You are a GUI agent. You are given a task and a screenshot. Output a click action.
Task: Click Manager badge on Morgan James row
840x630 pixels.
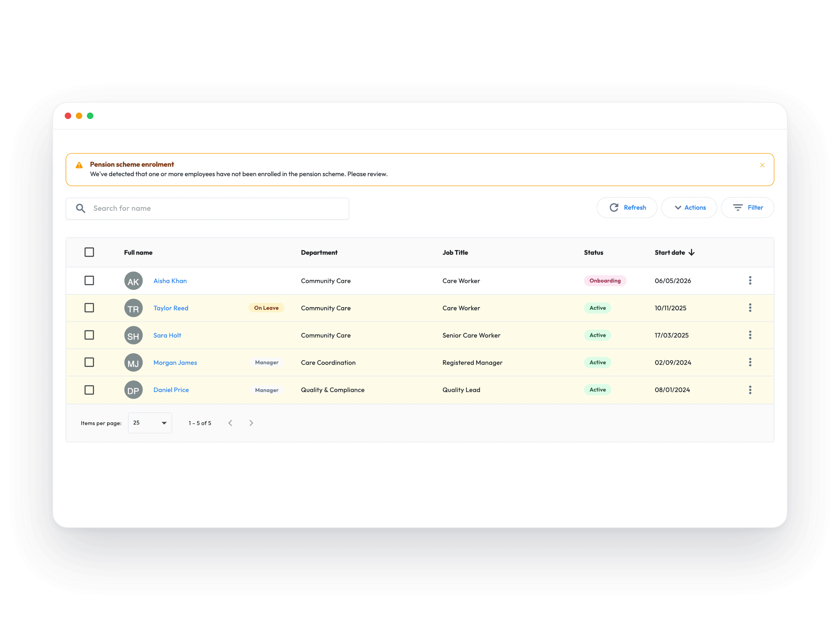point(267,363)
